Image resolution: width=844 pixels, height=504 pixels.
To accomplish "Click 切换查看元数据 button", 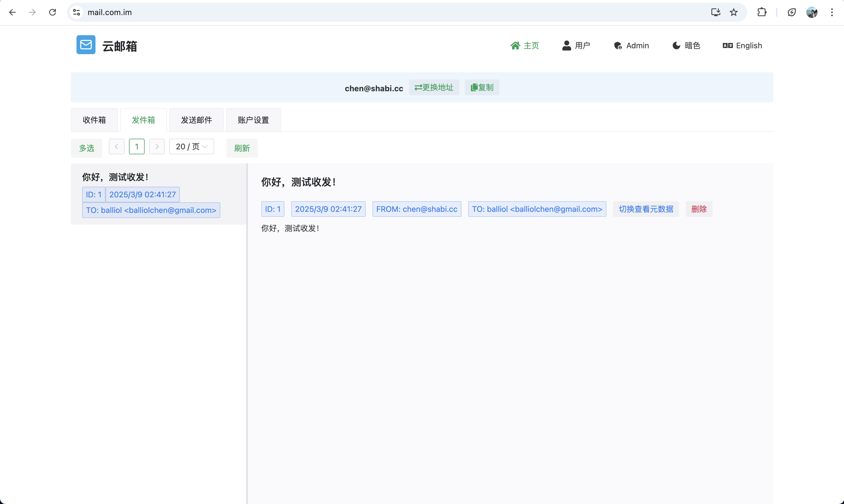I will (x=645, y=209).
